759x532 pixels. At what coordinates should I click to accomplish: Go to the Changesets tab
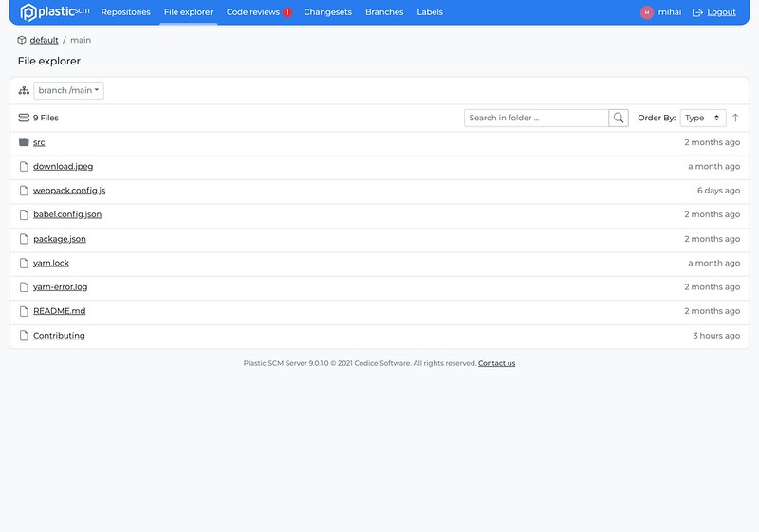[327, 12]
